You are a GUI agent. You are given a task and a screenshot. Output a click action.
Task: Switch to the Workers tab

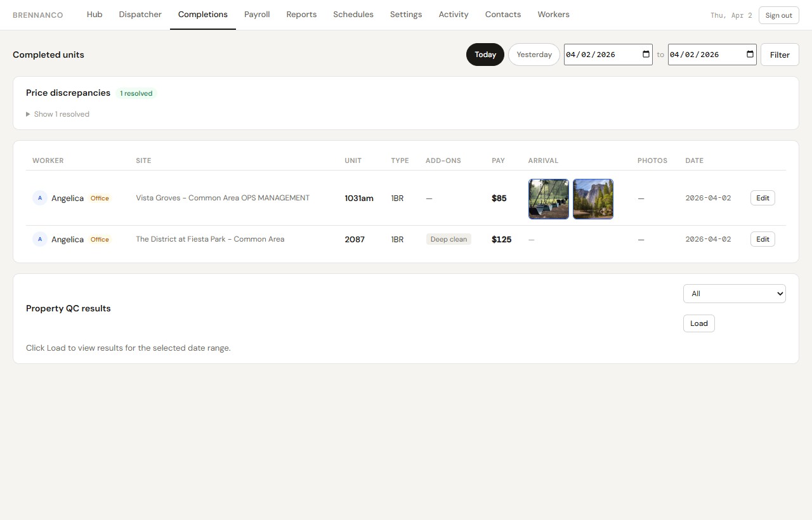click(553, 15)
